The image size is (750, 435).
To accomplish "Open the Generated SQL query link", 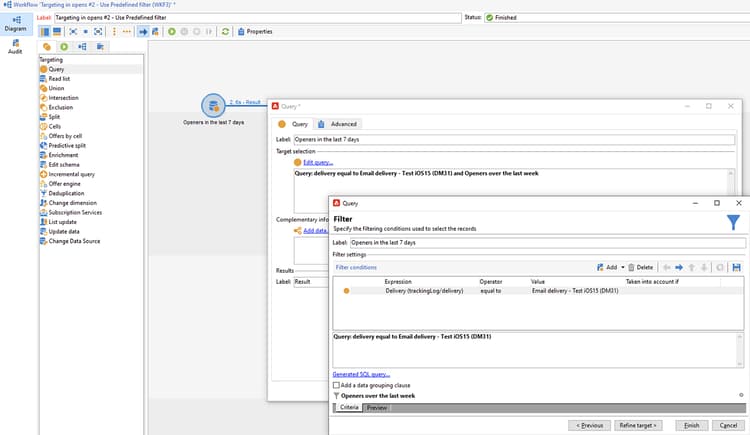I will pyautogui.click(x=361, y=374).
